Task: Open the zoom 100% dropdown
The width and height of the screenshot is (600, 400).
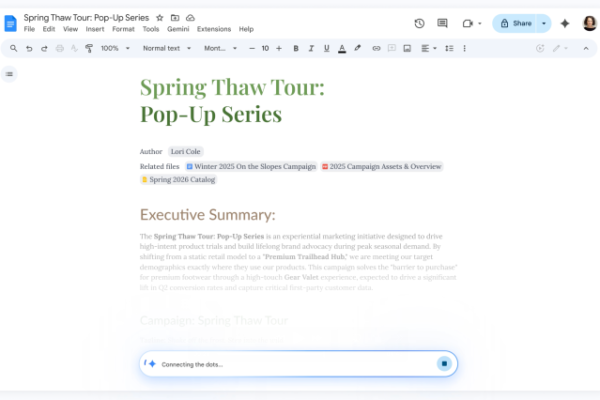Action: pyautogui.click(x=113, y=48)
